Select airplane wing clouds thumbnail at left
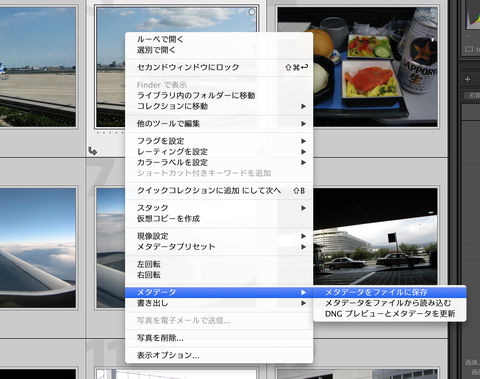Screen dimensions: 480x379 (x=38, y=248)
